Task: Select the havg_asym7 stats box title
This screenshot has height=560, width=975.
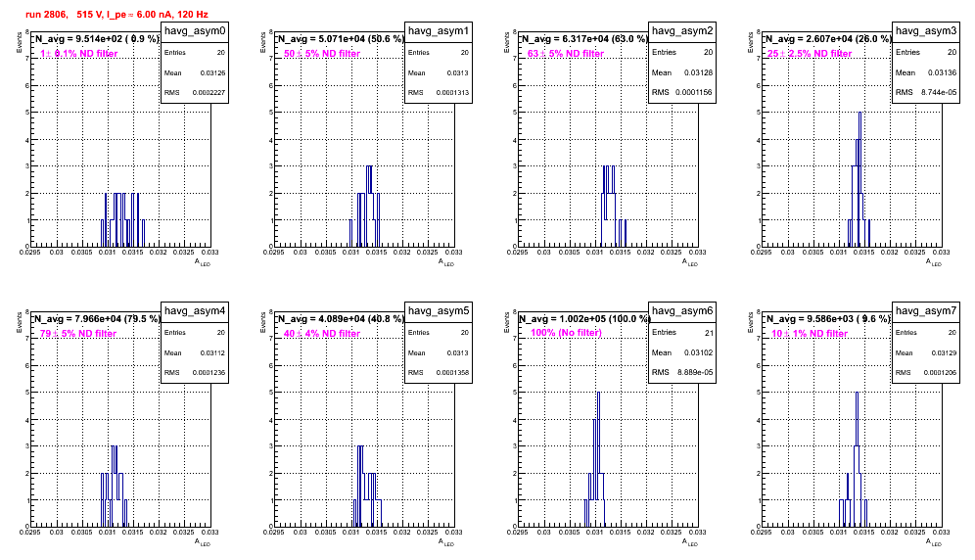Action: (x=926, y=311)
